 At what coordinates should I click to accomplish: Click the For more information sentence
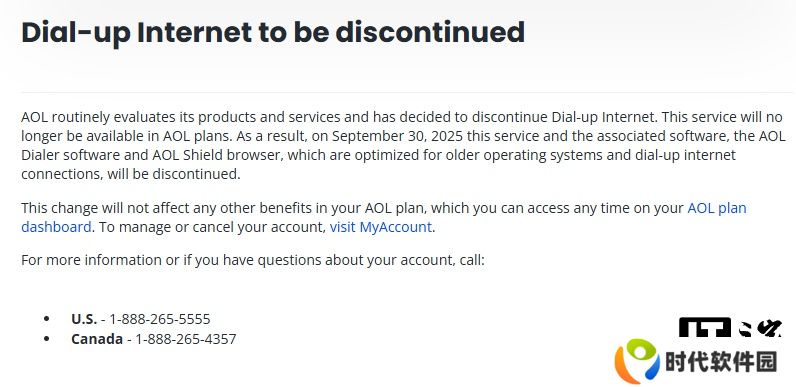(253, 261)
